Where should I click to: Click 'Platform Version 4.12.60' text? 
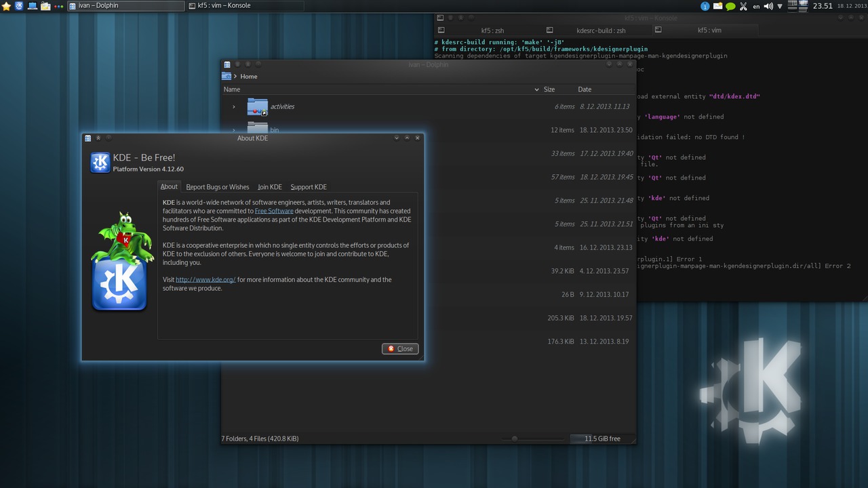pyautogui.click(x=149, y=169)
